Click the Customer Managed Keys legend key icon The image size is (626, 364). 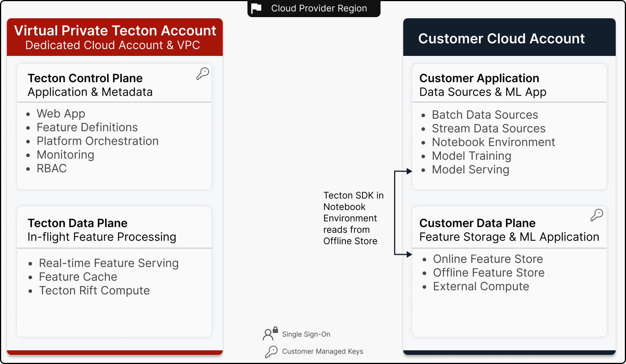(x=271, y=351)
